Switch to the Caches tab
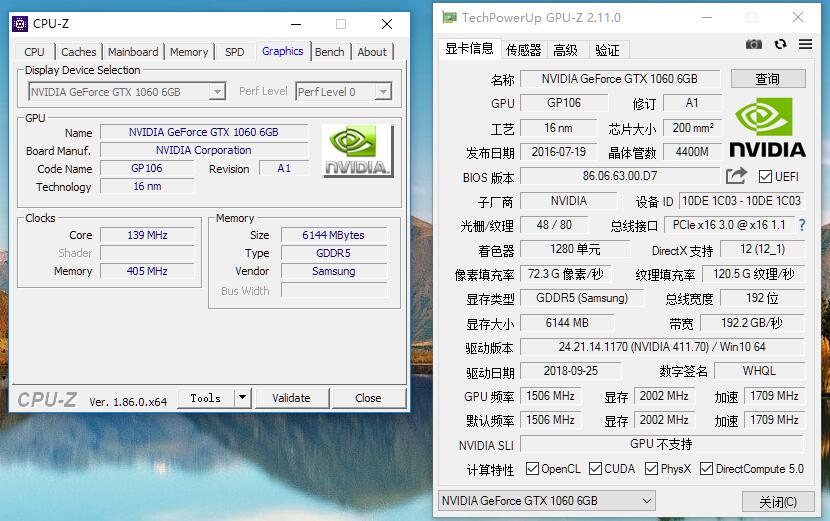 tap(78, 52)
